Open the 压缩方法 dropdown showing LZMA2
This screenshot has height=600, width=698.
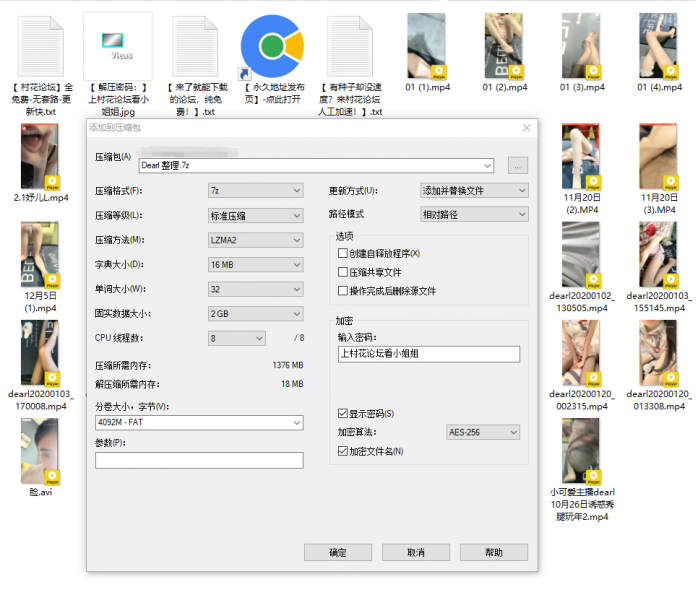(256, 240)
